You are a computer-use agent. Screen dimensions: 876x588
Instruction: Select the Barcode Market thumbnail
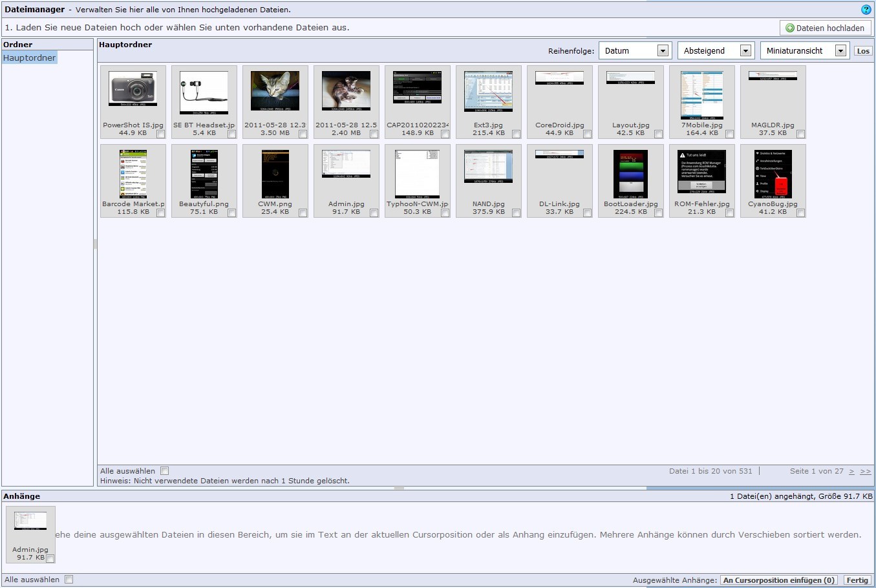coord(133,174)
